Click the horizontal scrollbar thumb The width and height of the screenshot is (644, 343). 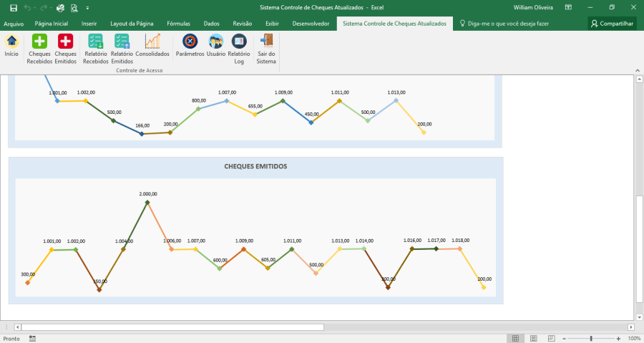[x=172, y=327]
